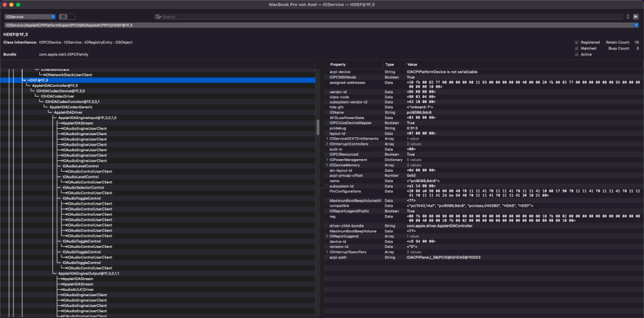The height and width of the screenshot is (318, 644).
Task: Open the IOService path popup arrows
Action: tap(636, 25)
